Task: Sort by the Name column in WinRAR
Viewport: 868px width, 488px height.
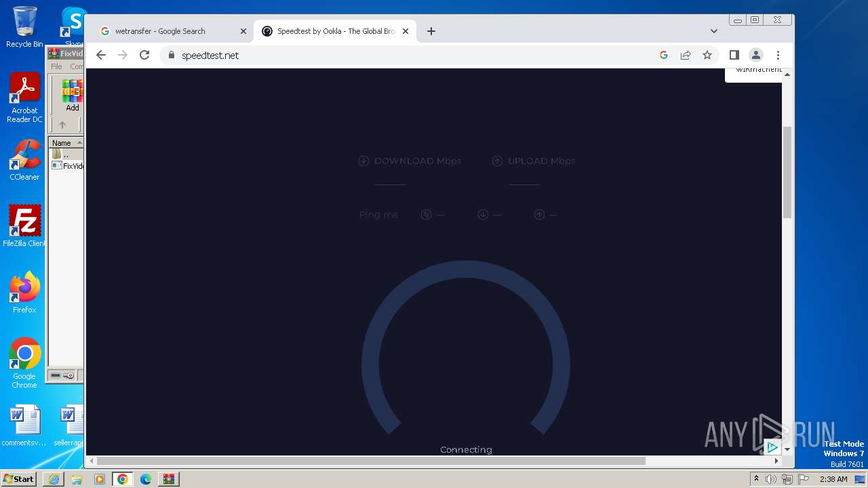Action: tap(66, 143)
